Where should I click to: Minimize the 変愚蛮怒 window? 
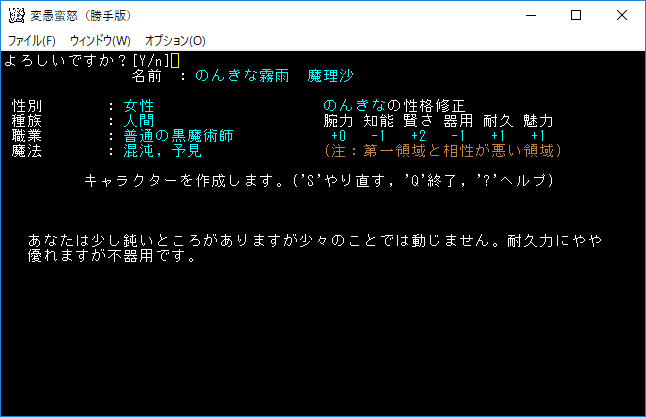pyautogui.click(x=529, y=16)
